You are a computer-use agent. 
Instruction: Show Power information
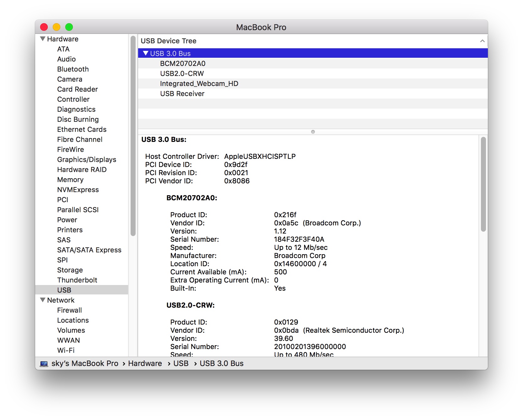(67, 220)
